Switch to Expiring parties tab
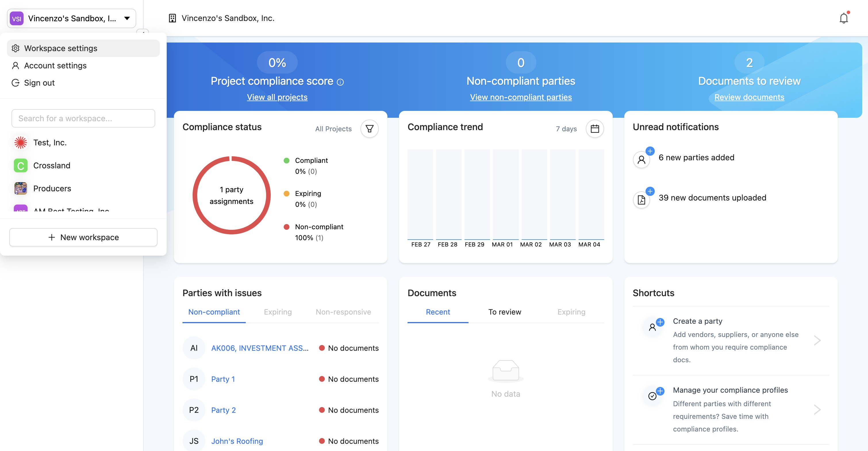 pyautogui.click(x=278, y=312)
